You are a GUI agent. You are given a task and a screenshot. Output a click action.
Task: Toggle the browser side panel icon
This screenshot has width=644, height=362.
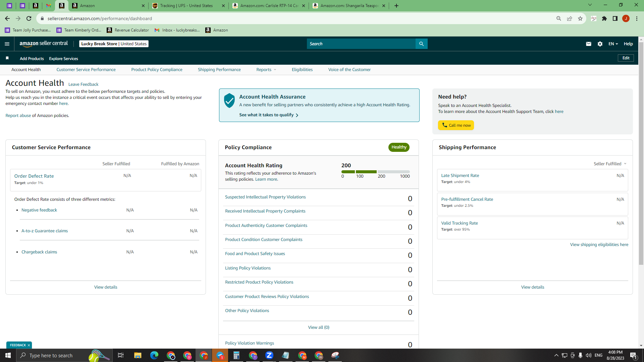[615, 18]
